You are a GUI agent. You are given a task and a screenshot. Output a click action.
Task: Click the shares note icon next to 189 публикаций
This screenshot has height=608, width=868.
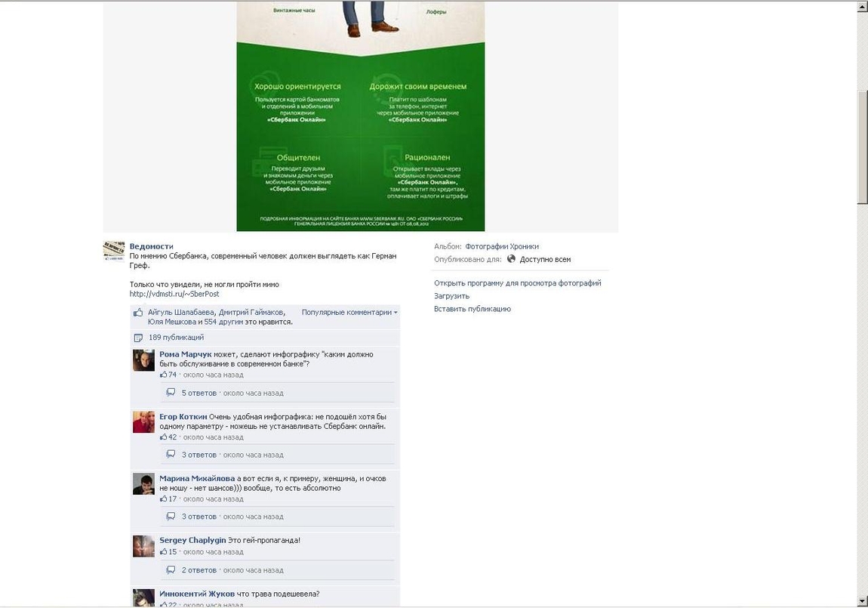(x=138, y=338)
